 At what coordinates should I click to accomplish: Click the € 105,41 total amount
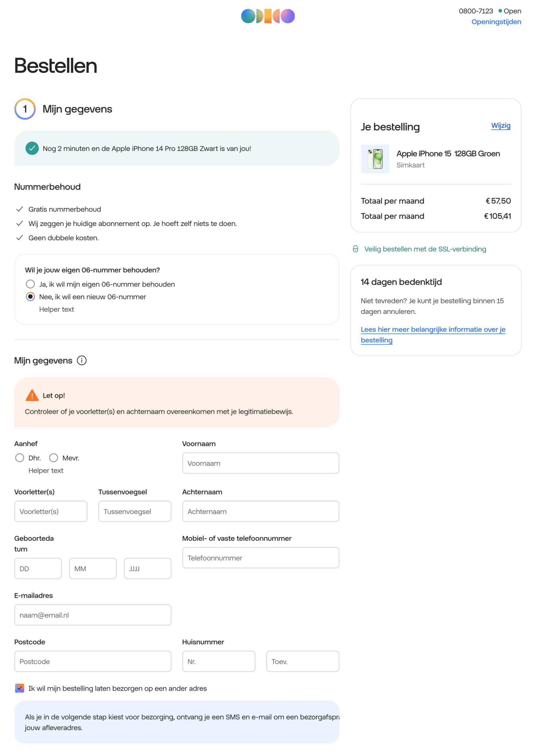point(497,216)
